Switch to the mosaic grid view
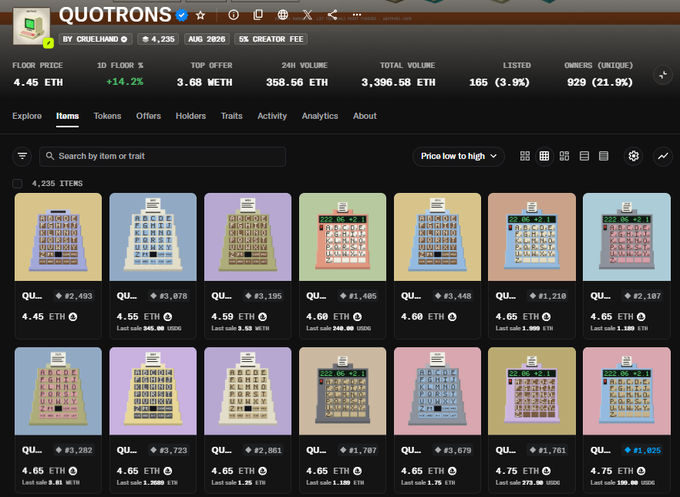 coord(564,156)
